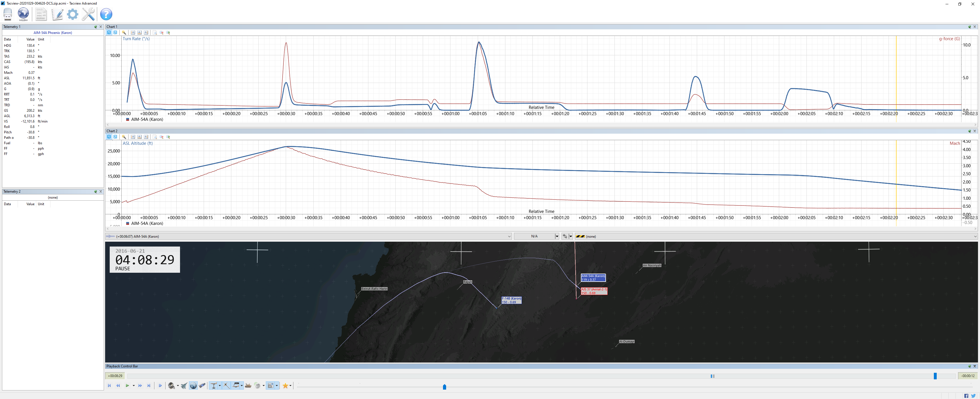
Task: Toggle the globe terrain view button
Action: [193, 386]
